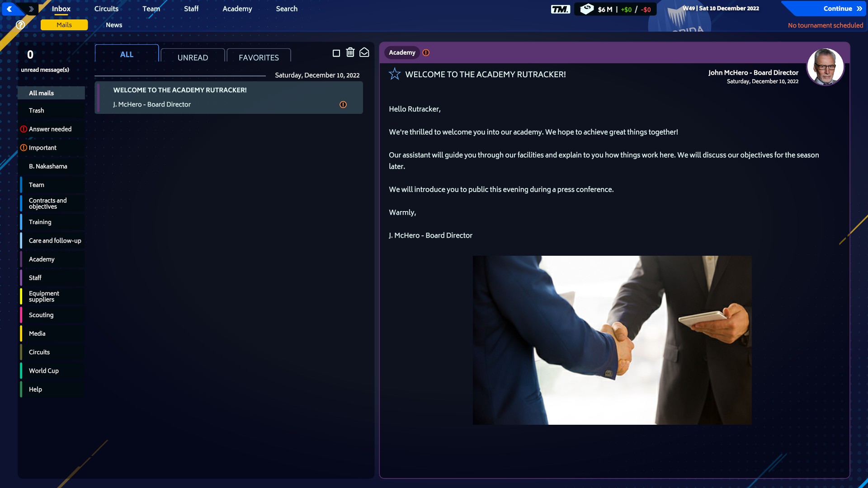Screen dimensions: 868x488
Task: Open the Circuits menu
Action: point(106,9)
